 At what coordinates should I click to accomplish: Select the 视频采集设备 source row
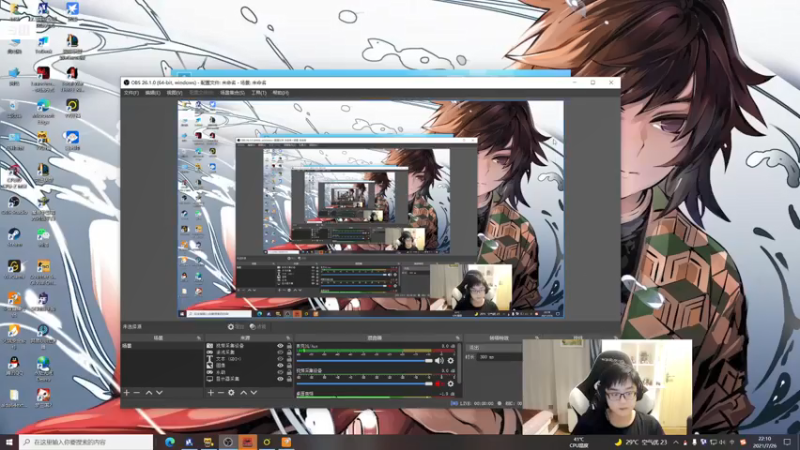[x=248, y=346]
